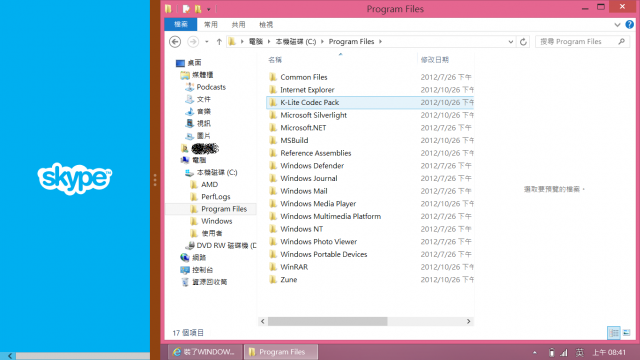
Task: Select AMD folder in navigation tree
Action: (205, 184)
